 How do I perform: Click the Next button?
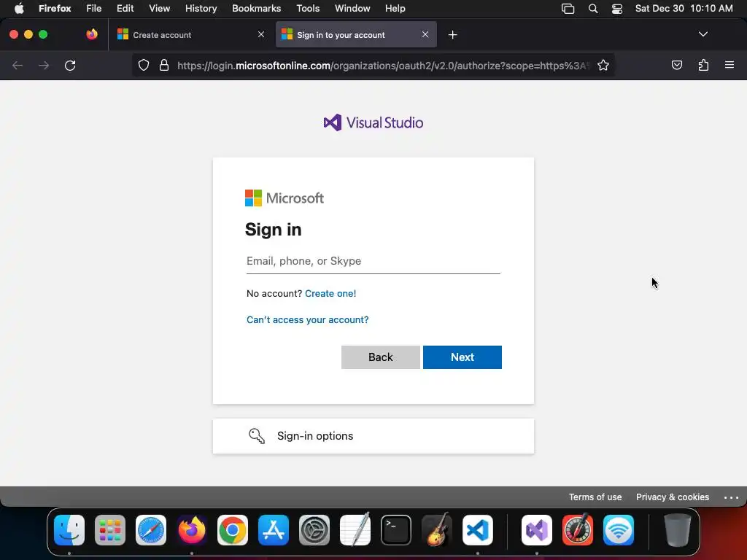(x=462, y=357)
